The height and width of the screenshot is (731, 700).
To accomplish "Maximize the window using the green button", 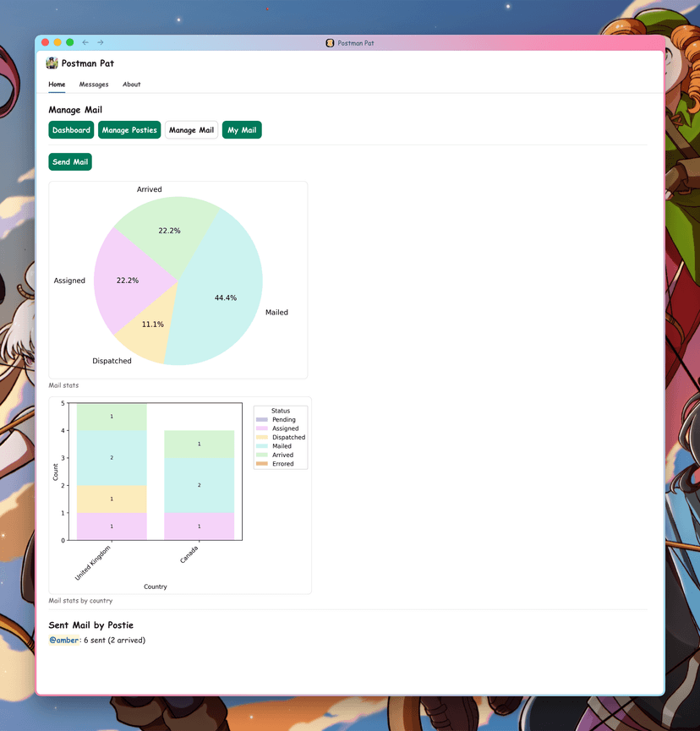I will coord(69,42).
